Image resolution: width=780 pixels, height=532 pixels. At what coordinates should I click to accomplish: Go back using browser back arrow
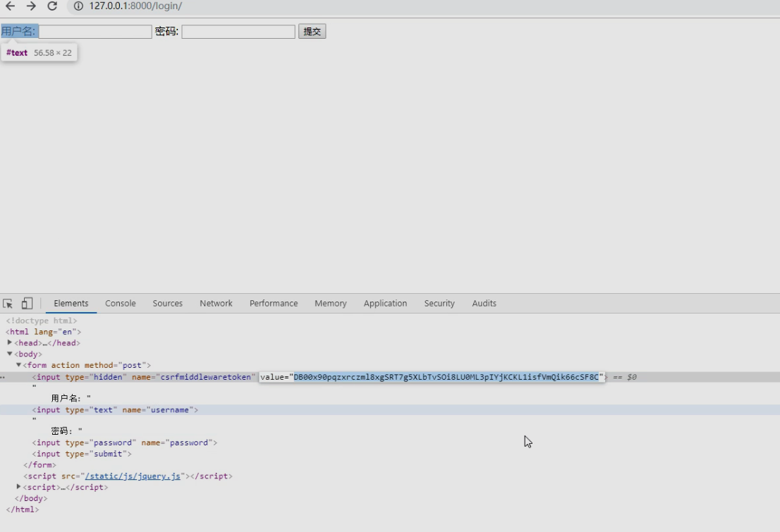point(10,6)
